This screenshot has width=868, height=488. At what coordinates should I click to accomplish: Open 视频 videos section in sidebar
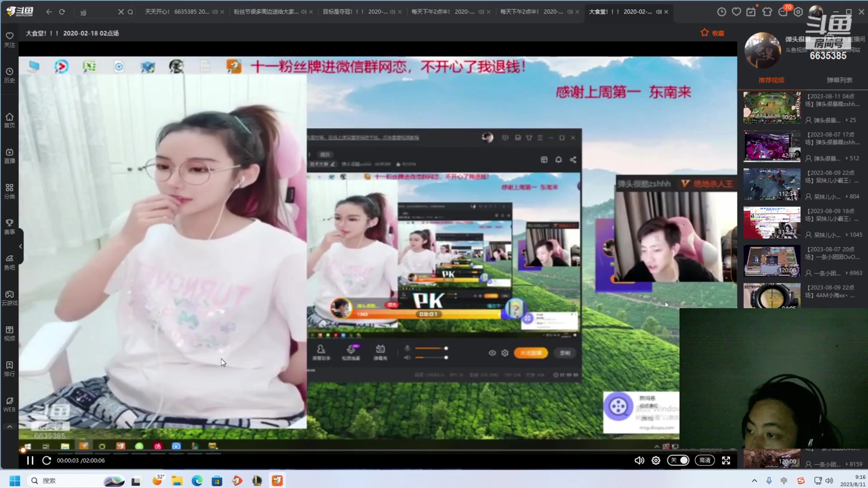tap(9, 333)
